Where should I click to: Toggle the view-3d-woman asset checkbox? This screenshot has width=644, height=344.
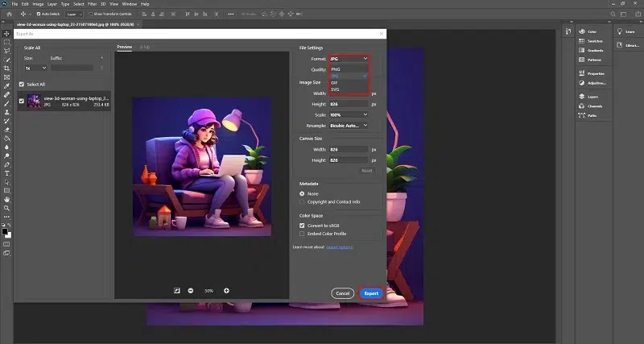tap(22, 101)
